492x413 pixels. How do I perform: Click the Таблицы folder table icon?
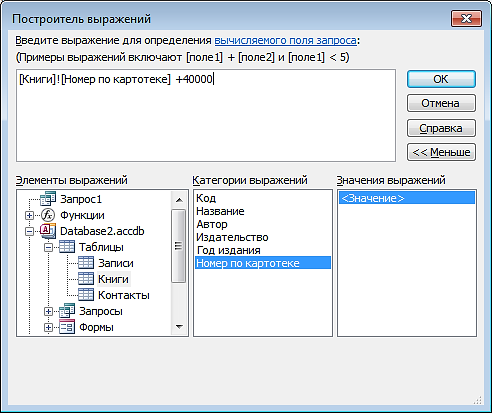[x=67, y=247]
